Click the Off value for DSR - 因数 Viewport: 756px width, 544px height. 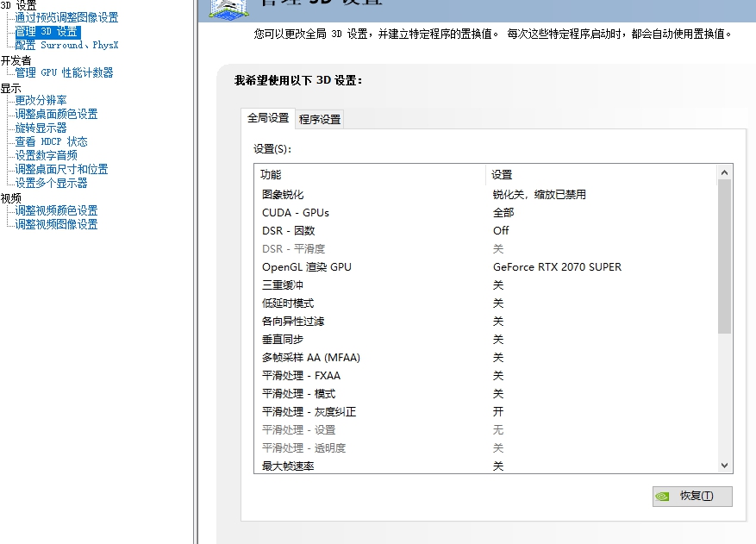point(501,231)
